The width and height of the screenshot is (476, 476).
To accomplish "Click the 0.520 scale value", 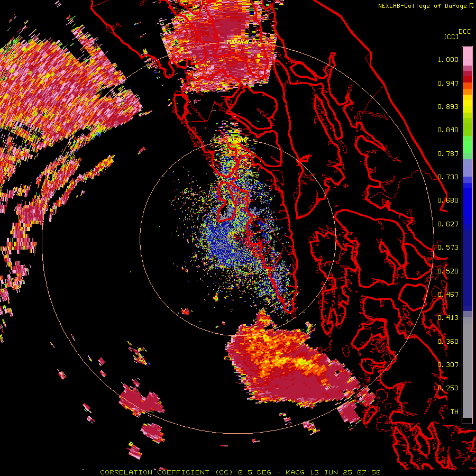I will click(448, 271).
